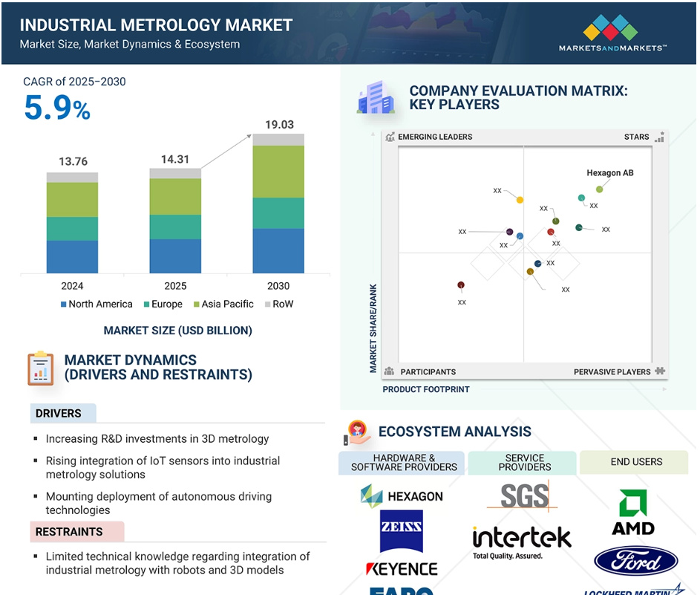This screenshot has width=700, height=595.
Task: Click "Increasing R&D investments in 3D metrology"
Action: [x=157, y=439]
